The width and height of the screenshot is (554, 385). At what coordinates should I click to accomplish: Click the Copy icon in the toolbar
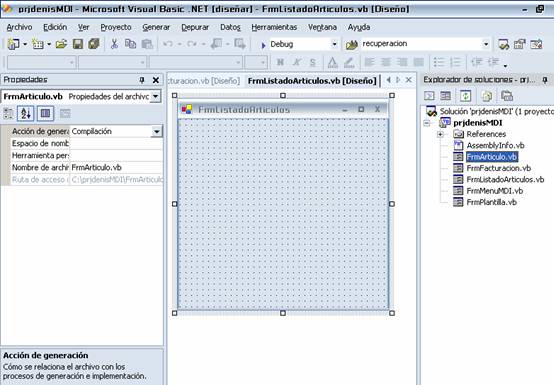[x=130, y=44]
